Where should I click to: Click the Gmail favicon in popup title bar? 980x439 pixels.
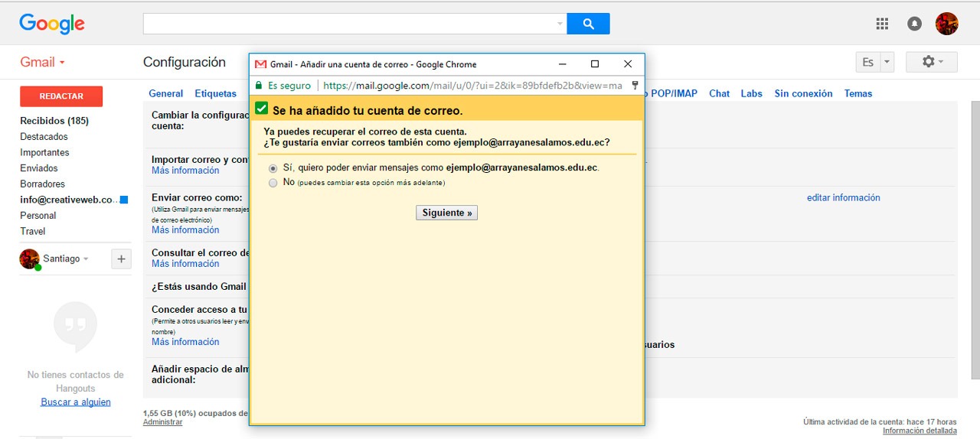coord(260,64)
